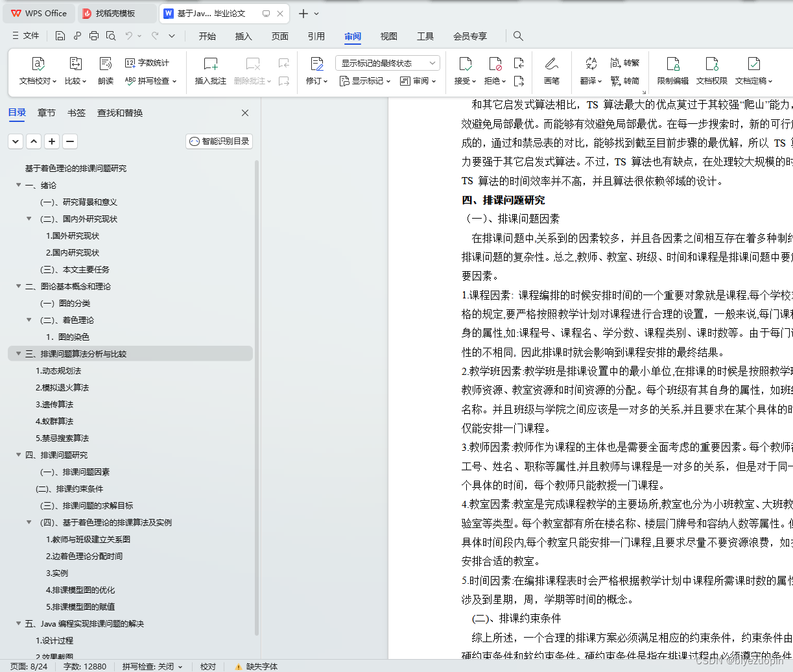The height and width of the screenshot is (672, 793).
Task: Start 朗读 read-aloud feature
Action: [x=106, y=71]
